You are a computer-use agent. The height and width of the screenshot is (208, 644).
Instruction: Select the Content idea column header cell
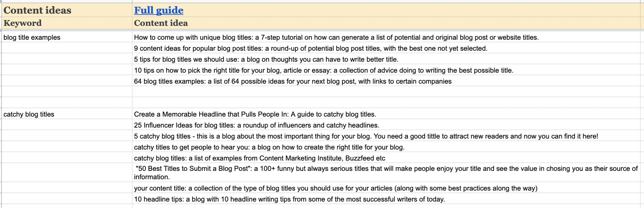pos(386,23)
